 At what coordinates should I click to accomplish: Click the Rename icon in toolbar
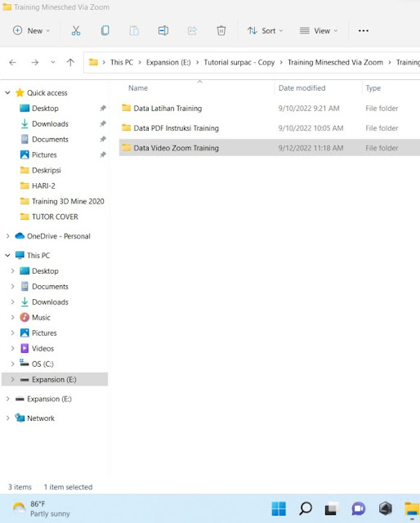[163, 31]
